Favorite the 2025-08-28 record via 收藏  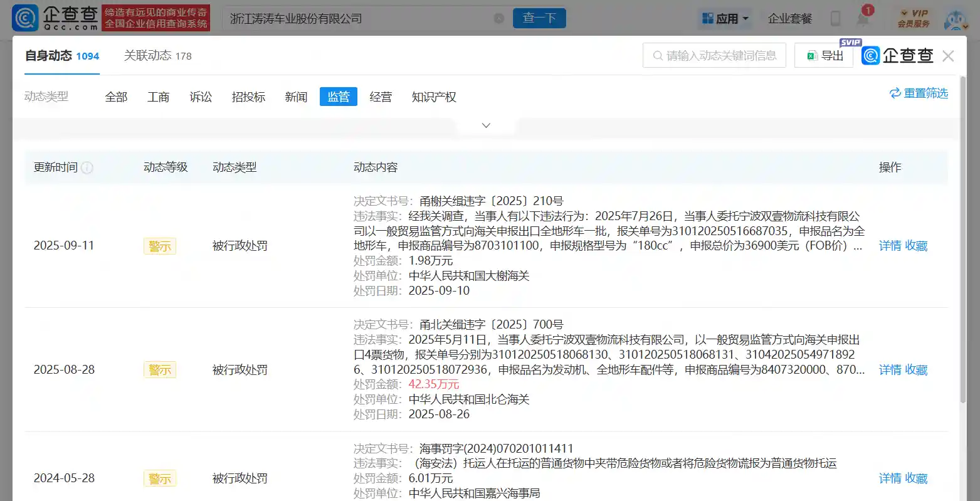point(915,370)
